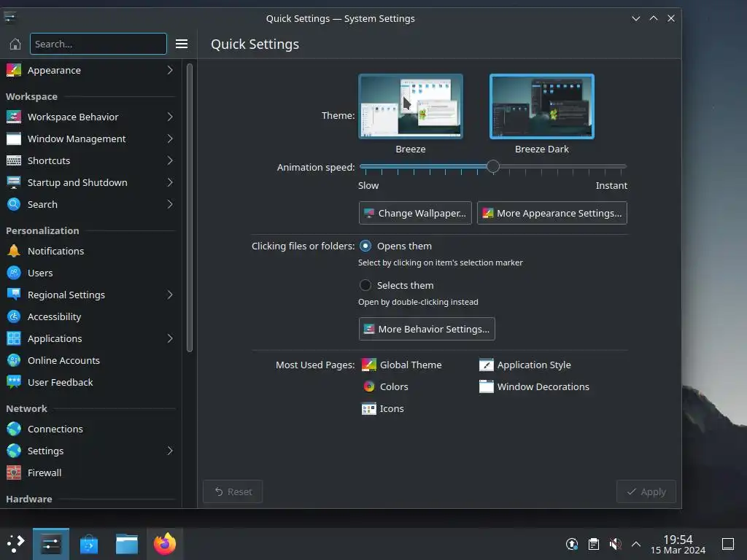Click the User Feedback icon
The width and height of the screenshot is (747, 560).
[14, 382]
